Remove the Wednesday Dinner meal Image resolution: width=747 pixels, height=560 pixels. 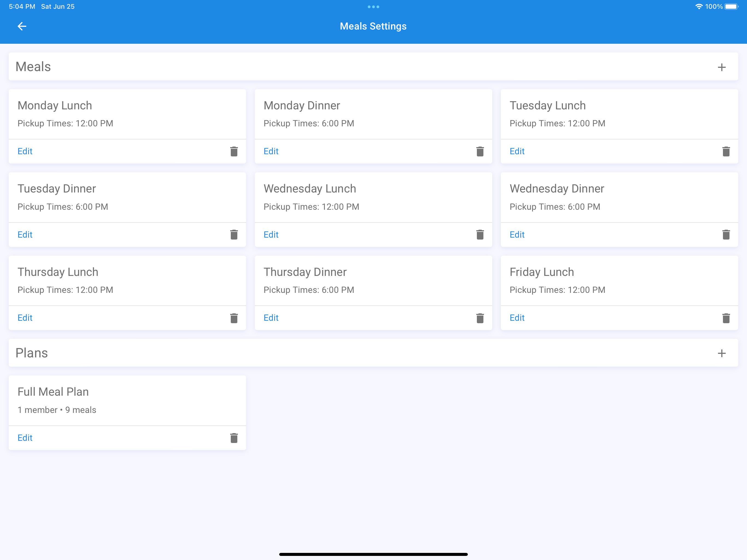click(x=726, y=235)
